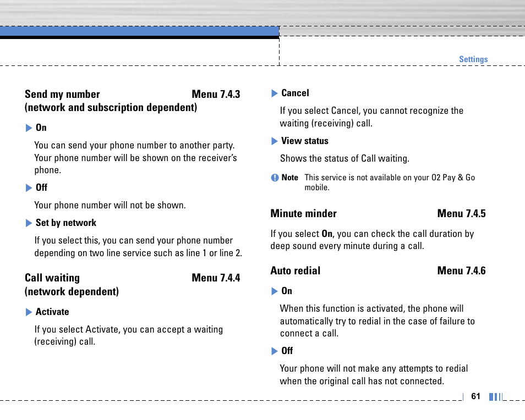The width and height of the screenshot is (525, 420).
Task: Select the 'Call waiting' heading
Action: [52, 278]
